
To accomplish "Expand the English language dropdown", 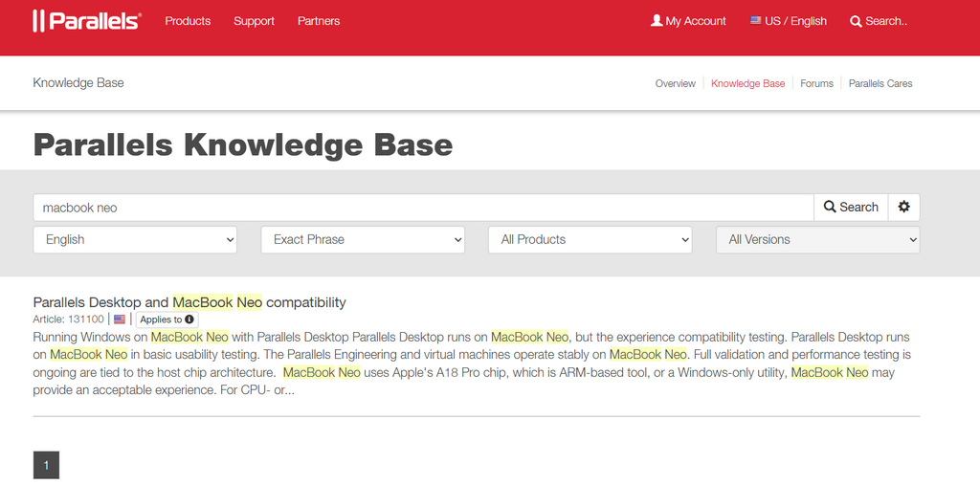I will (x=135, y=239).
